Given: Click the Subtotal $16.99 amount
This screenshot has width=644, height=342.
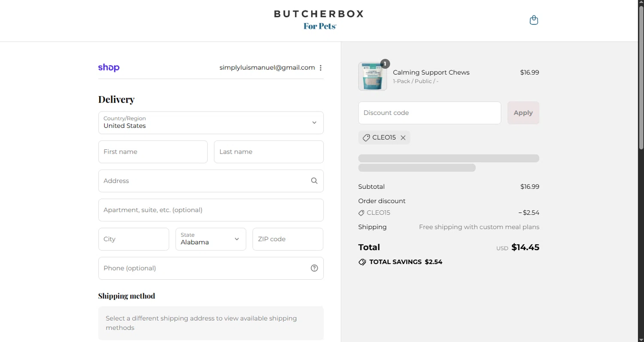Looking at the screenshot, I should click(529, 187).
